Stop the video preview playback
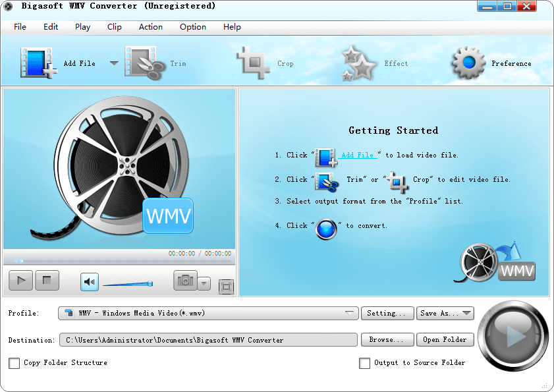The image size is (554, 392). pyautogui.click(x=47, y=281)
